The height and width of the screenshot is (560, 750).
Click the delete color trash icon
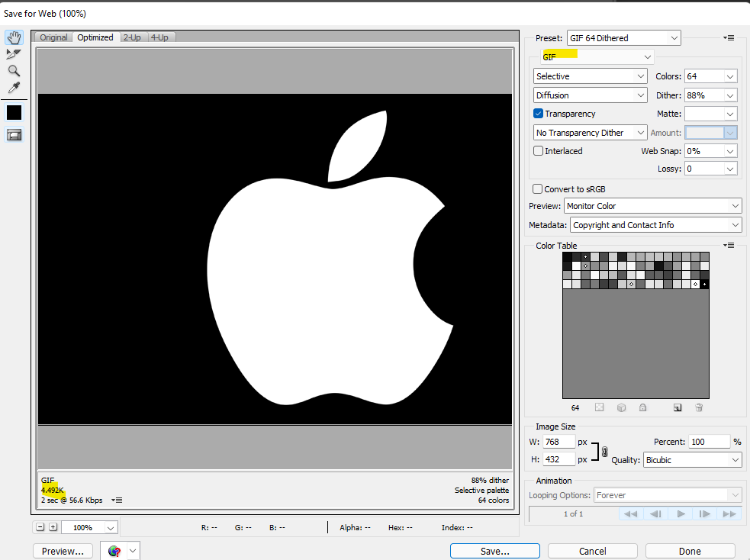tap(699, 407)
